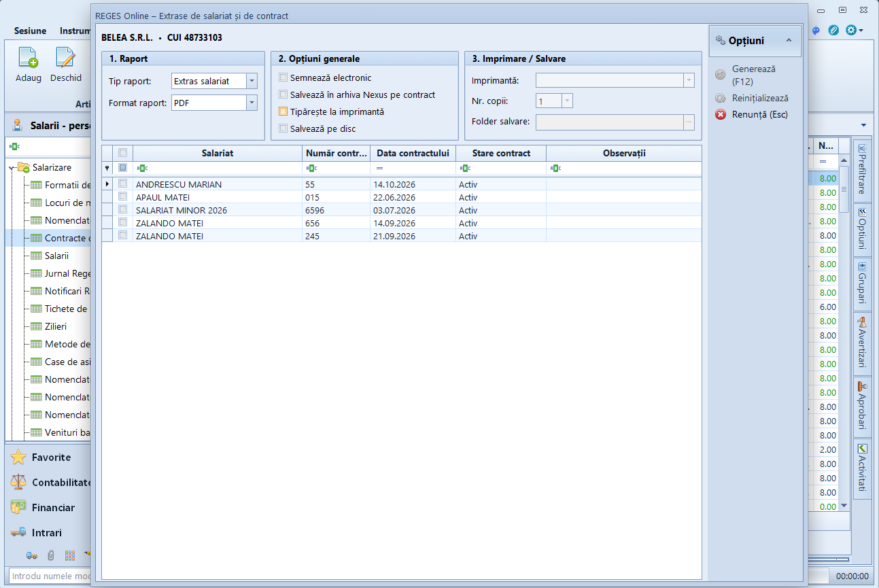This screenshot has width=879, height=588.
Task: Click the module name search field
Action: [49, 576]
